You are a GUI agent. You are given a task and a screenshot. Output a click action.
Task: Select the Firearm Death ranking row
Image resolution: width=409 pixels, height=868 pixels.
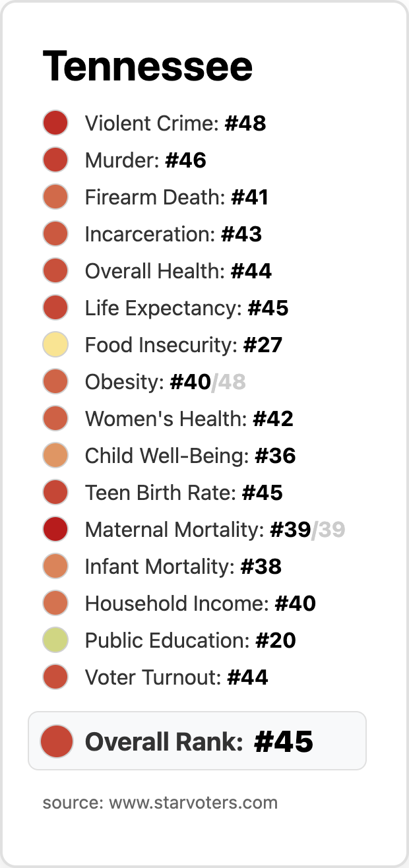point(176,197)
